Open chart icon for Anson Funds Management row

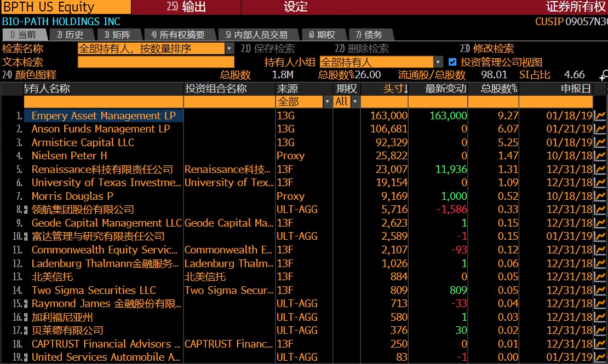pos(600,129)
